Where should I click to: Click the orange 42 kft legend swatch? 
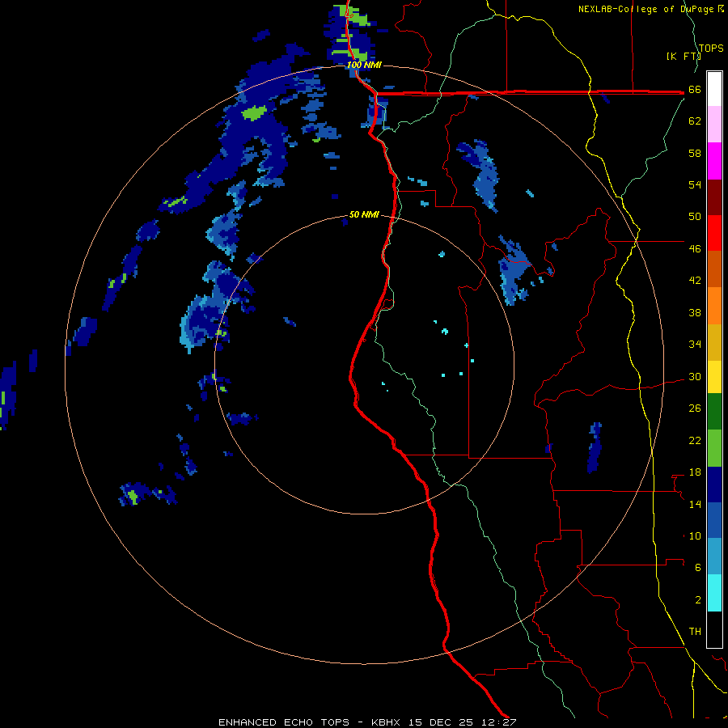(x=714, y=305)
